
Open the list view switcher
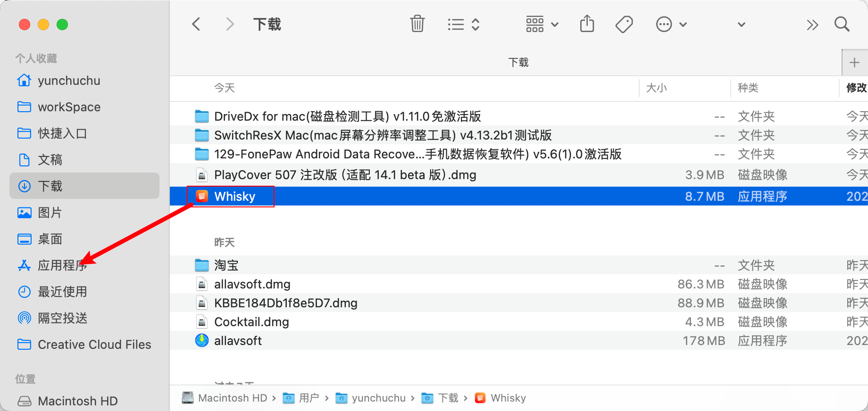463,25
